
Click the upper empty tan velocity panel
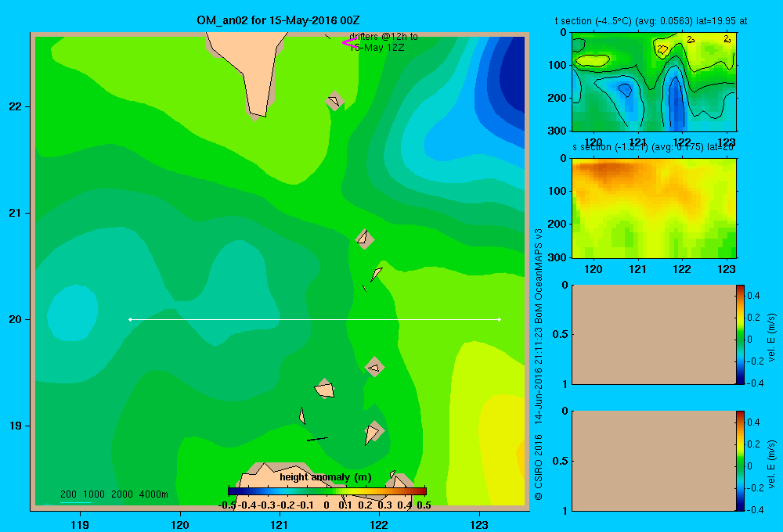coord(653,334)
